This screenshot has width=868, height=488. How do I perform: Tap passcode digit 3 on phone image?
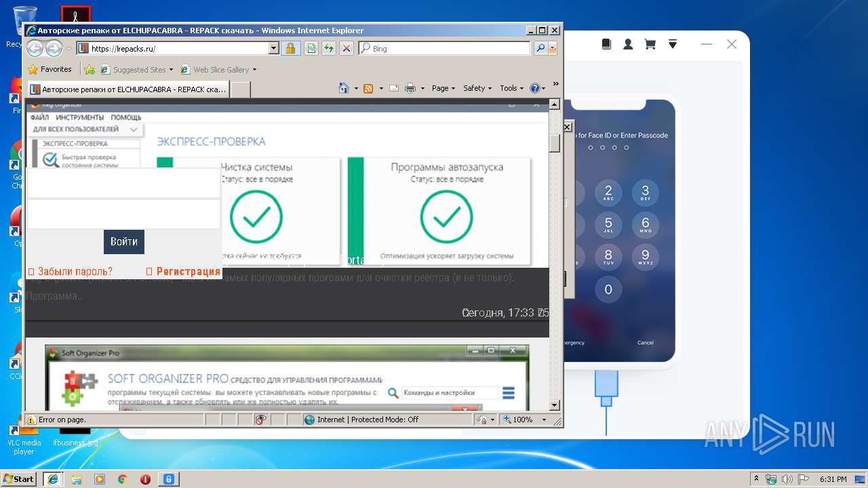[x=645, y=193]
